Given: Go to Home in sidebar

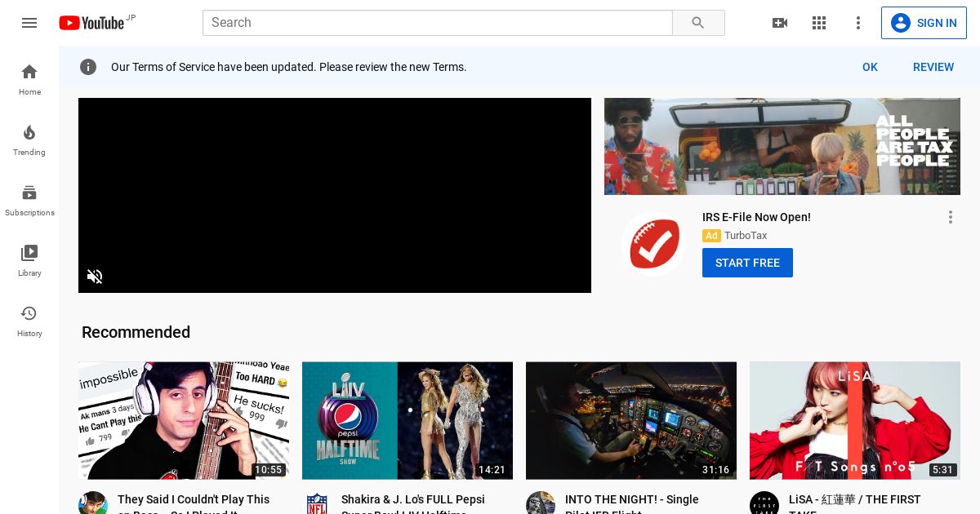Looking at the screenshot, I should pos(29,79).
